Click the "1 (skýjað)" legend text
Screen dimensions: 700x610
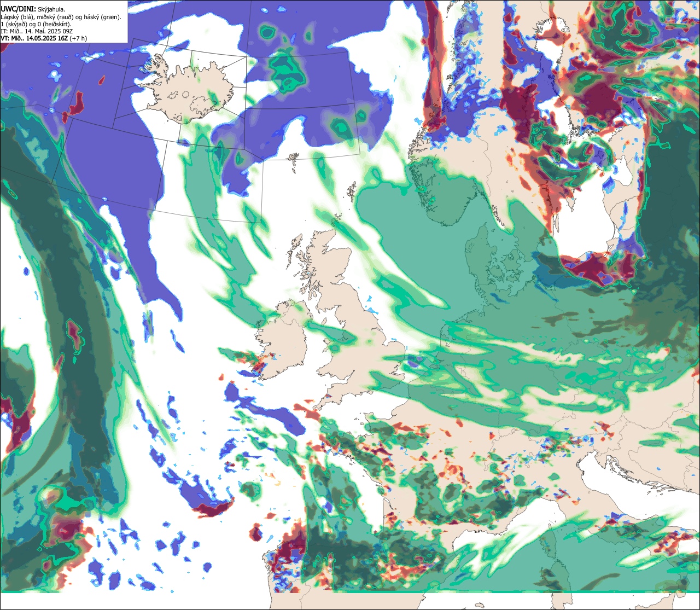14,25
